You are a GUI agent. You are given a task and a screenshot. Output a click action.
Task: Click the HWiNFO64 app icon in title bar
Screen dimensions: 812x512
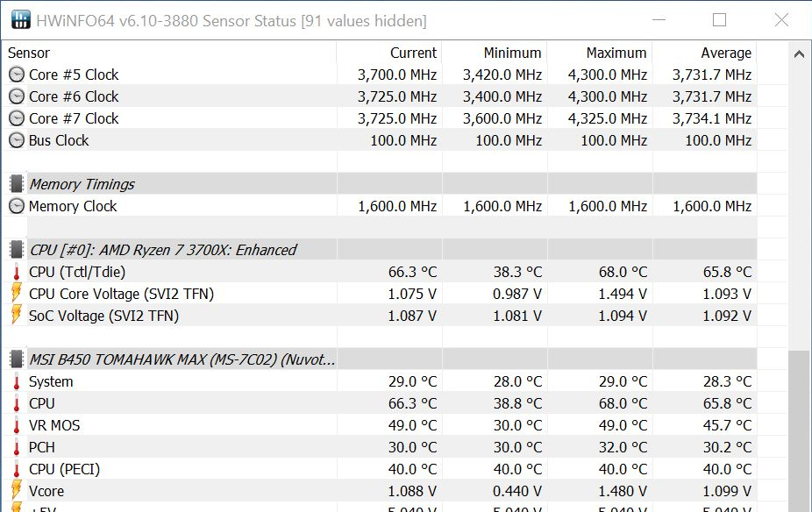[x=21, y=19]
